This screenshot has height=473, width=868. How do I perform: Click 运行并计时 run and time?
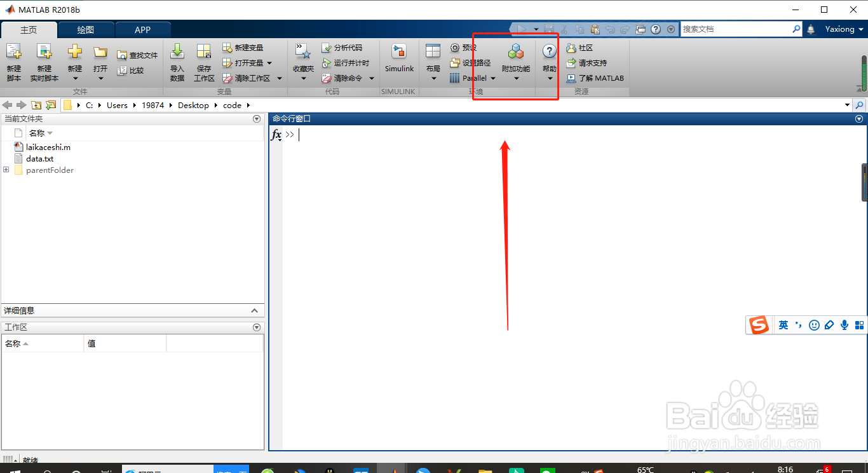[345, 63]
